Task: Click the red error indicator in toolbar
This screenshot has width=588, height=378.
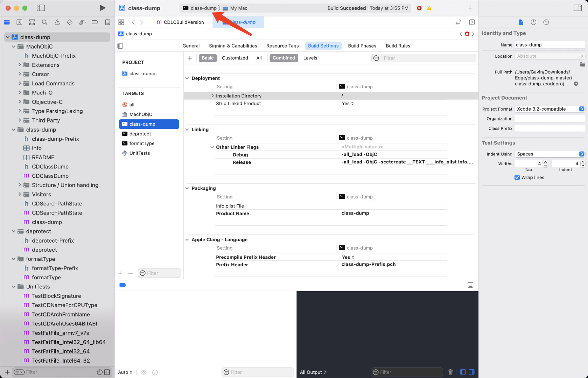Action: (x=419, y=8)
